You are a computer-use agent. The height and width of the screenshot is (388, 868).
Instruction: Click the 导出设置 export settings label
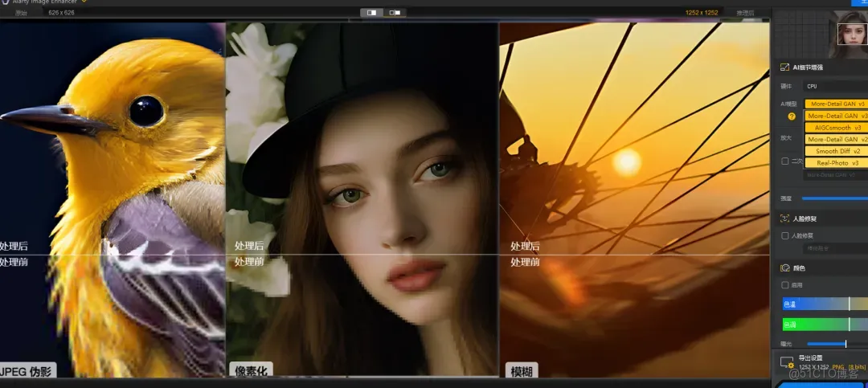coord(810,358)
